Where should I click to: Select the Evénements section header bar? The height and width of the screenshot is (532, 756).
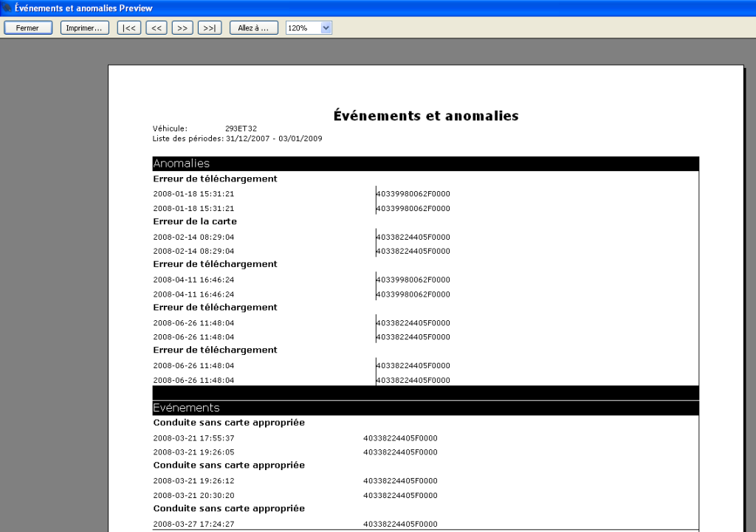tap(425, 408)
